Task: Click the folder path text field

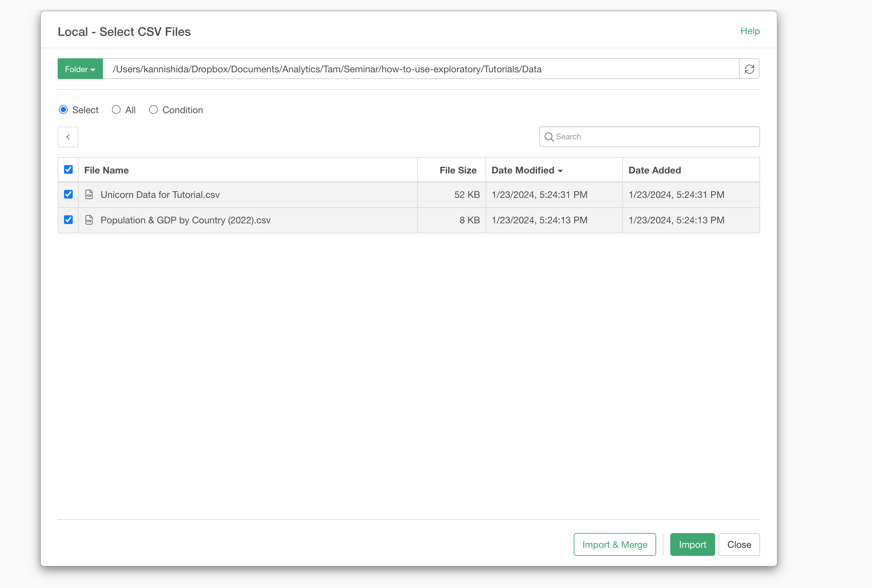Action: tap(420, 69)
